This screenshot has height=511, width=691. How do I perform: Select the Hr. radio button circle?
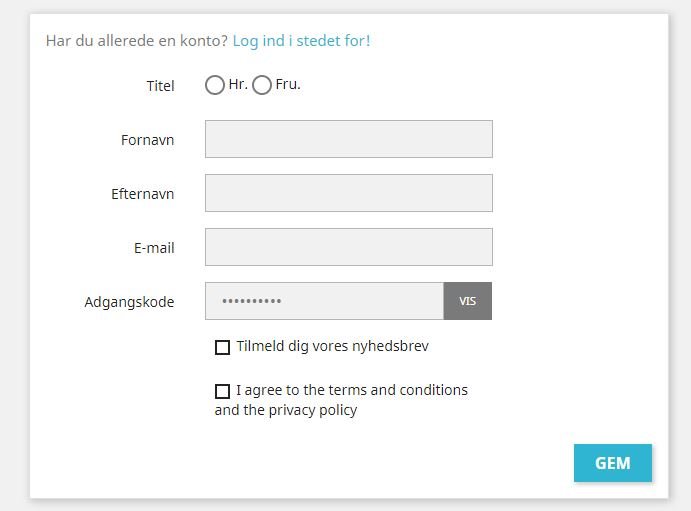pyautogui.click(x=214, y=86)
